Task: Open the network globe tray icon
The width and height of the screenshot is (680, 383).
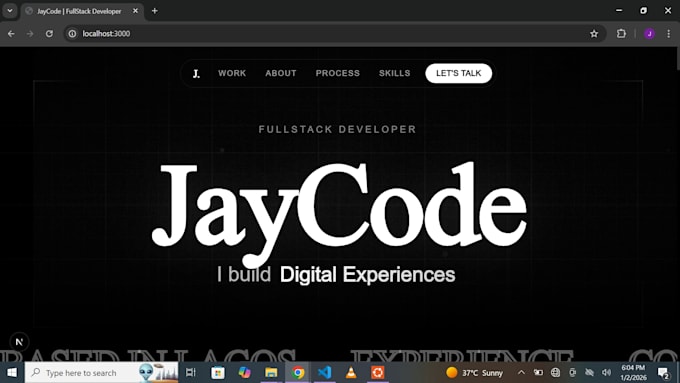Action: 555,373
